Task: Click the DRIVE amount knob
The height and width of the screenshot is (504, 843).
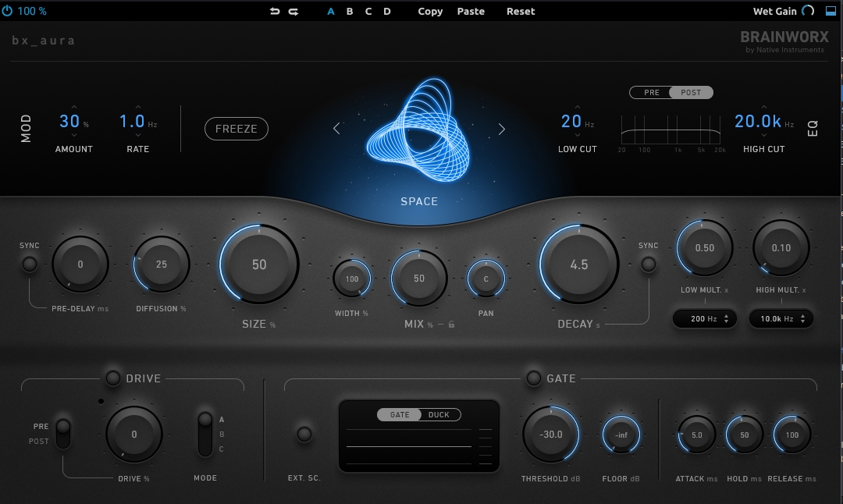Action: (134, 434)
